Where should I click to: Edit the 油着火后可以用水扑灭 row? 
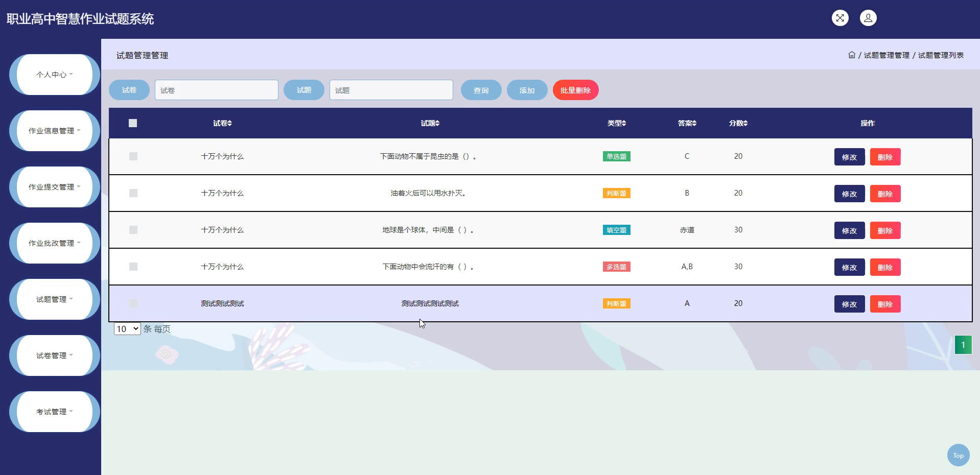coord(849,194)
